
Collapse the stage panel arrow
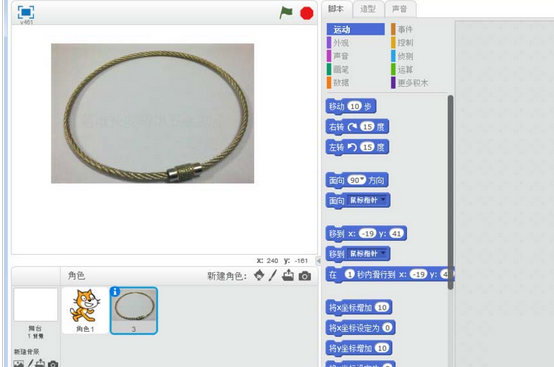(x=318, y=261)
